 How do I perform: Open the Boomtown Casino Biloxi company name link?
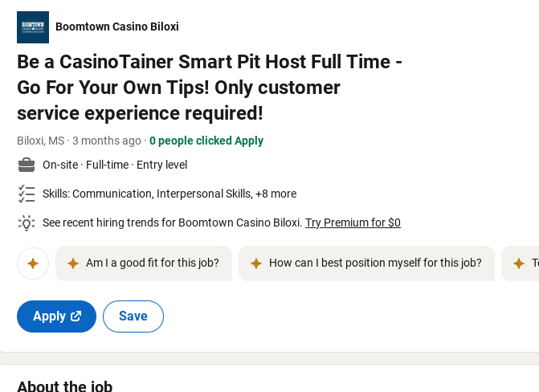point(116,27)
